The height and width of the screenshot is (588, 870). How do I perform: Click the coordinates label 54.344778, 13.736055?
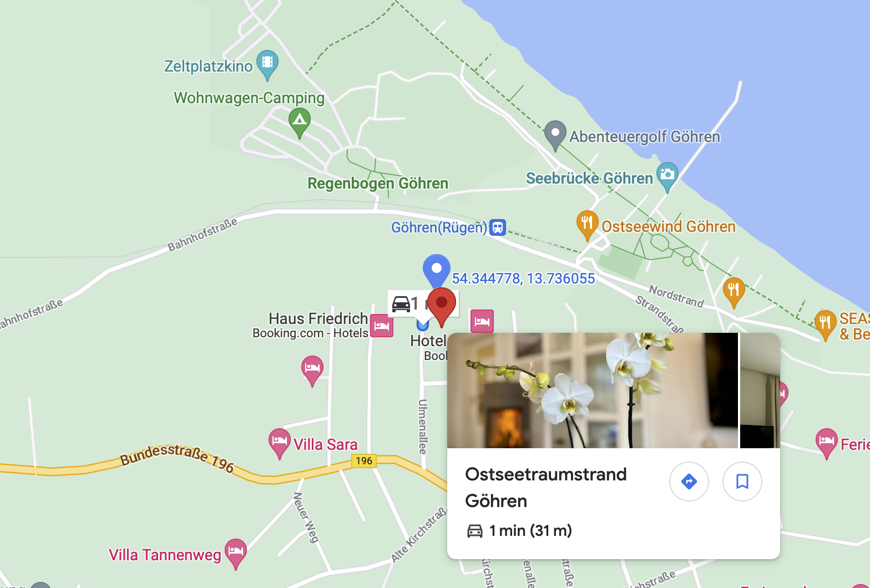(523, 278)
